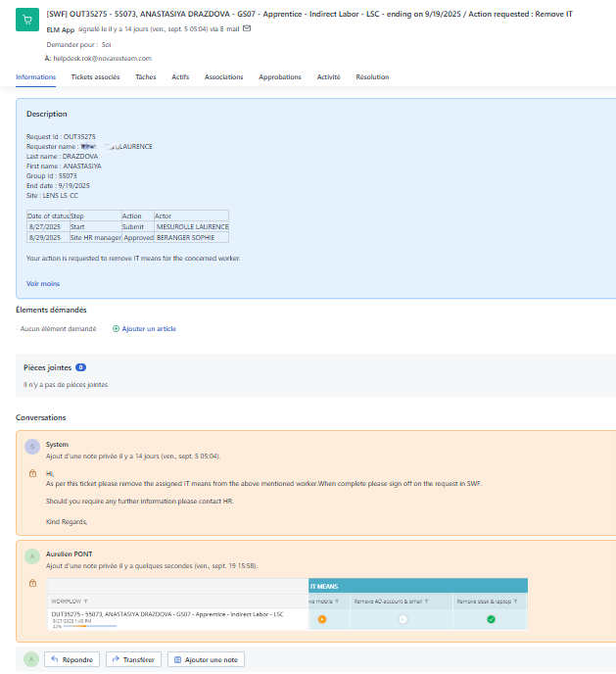Click the 8/27/2025 date cell in table

48,227
